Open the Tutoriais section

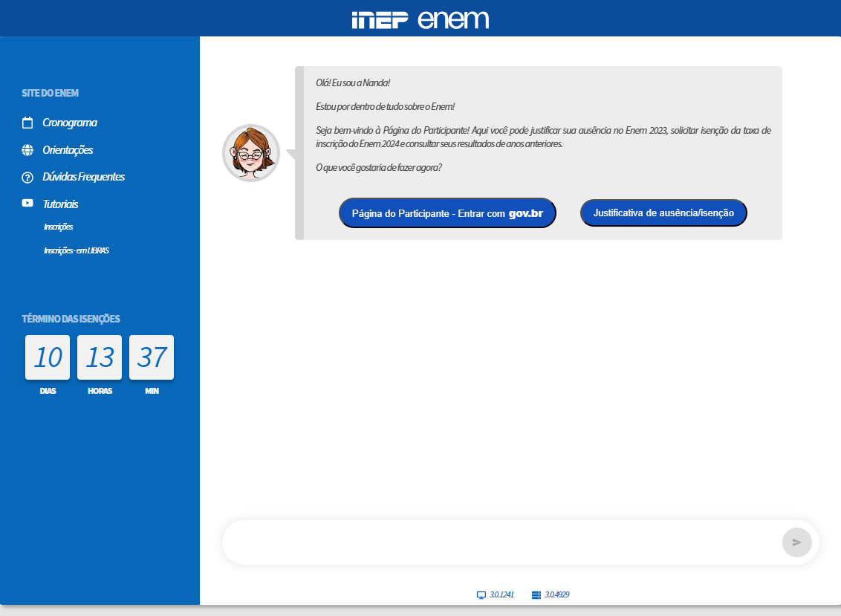tap(60, 204)
